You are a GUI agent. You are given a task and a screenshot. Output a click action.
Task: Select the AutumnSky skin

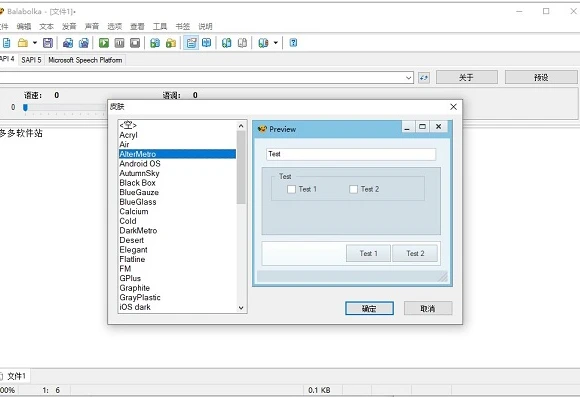177,173
